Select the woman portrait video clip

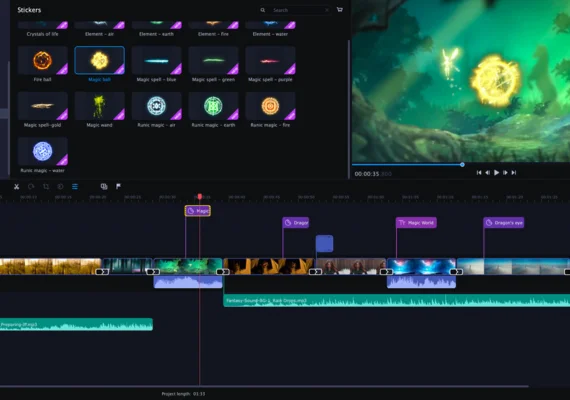[350, 266]
